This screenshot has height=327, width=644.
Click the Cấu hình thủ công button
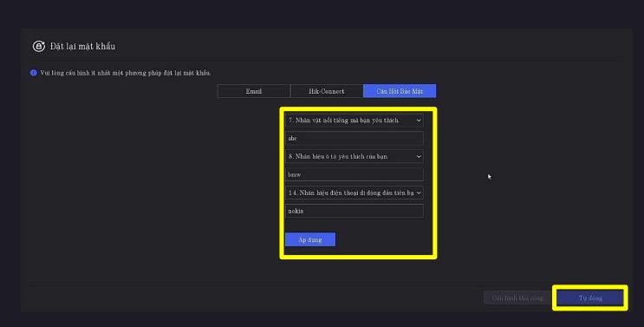(517, 298)
